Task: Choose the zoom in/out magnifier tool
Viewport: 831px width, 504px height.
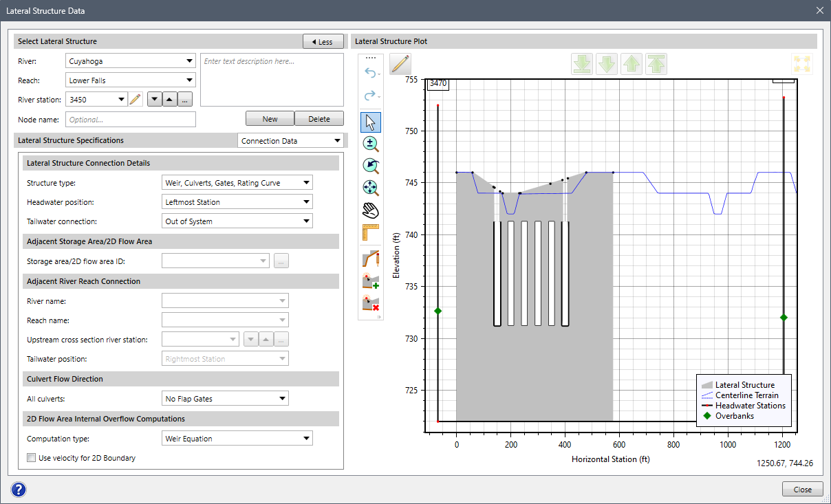Action: [x=371, y=144]
